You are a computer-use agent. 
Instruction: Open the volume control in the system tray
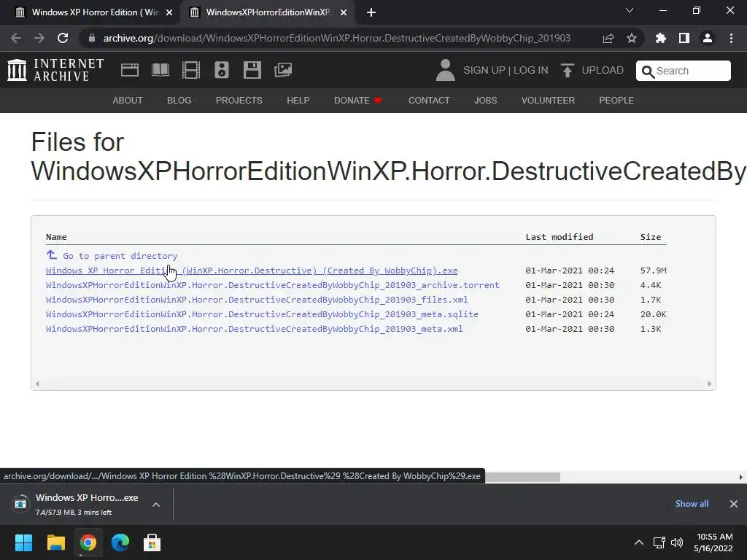[677, 542]
